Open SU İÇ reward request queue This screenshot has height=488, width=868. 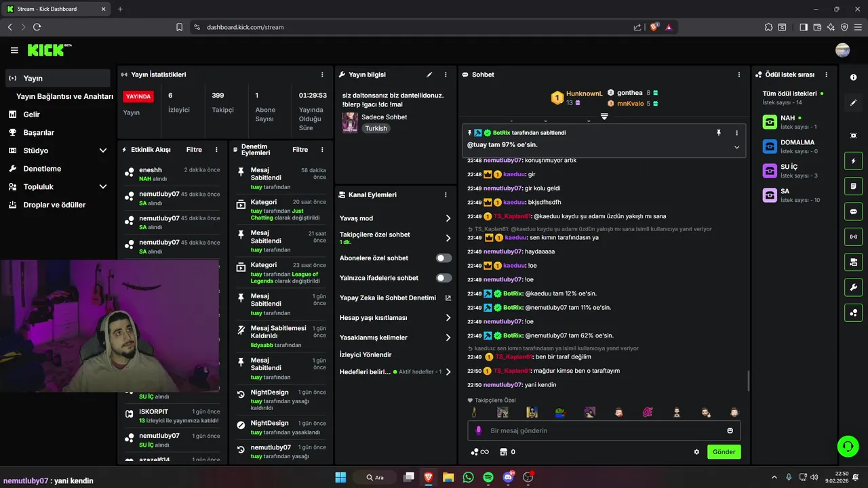[x=795, y=171]
